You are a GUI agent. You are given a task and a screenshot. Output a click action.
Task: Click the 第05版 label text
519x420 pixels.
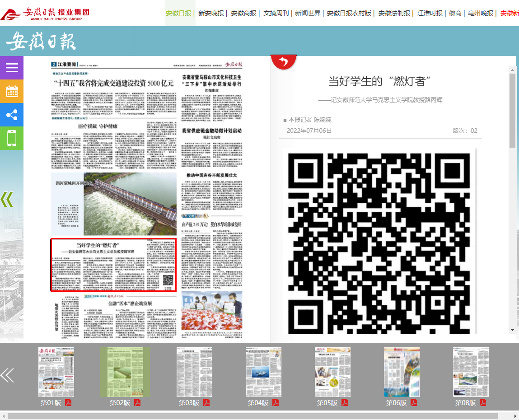(x=327, y=403)
